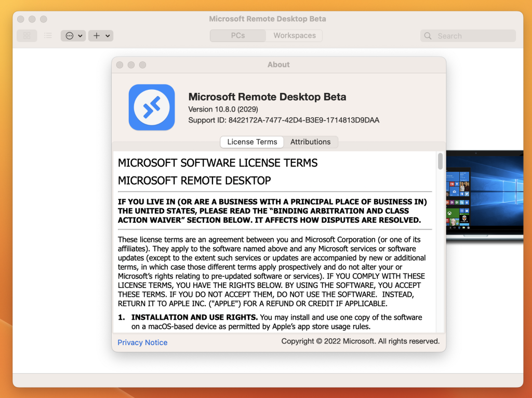Image resolution: width=532 pixels, height=398 pixels.
Task: Click the MICROSOFT SOFTWARE LICENSE TERMS heading
Action: [x=218, y=163]
